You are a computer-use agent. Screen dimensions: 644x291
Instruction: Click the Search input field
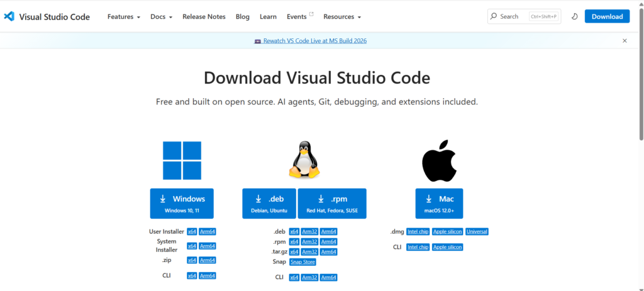524,16
